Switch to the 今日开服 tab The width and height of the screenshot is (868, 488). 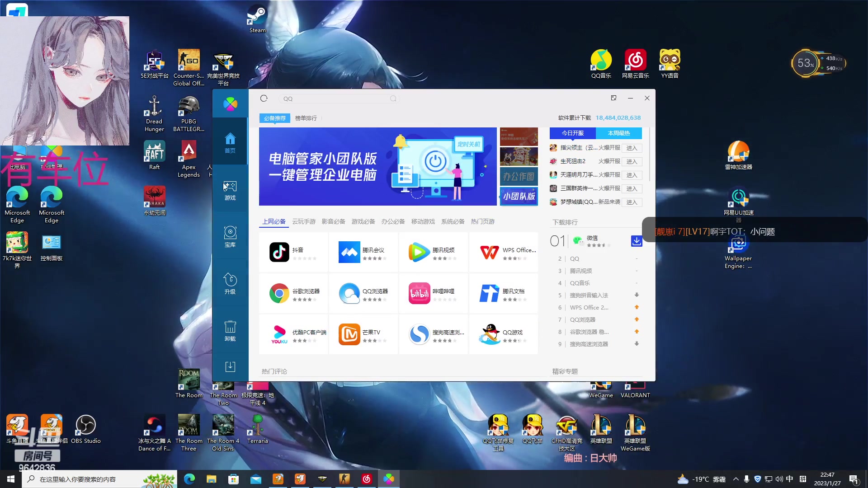[573, 133]
